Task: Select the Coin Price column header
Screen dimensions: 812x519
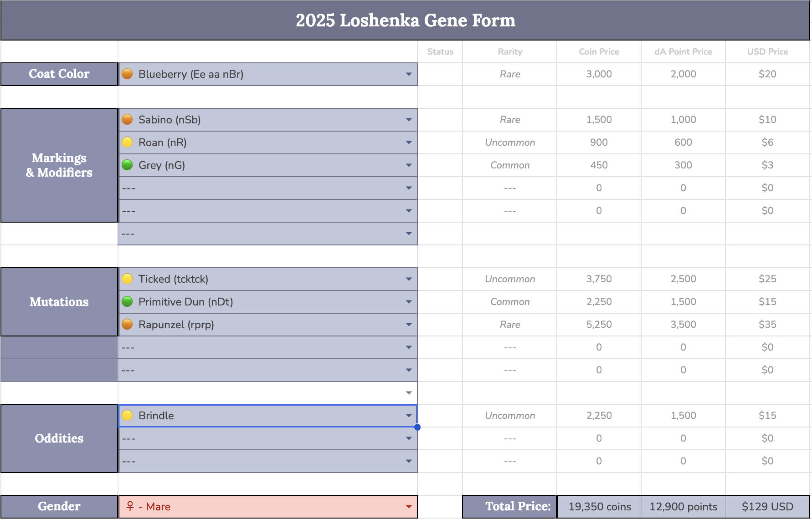Action: point(599,51)
